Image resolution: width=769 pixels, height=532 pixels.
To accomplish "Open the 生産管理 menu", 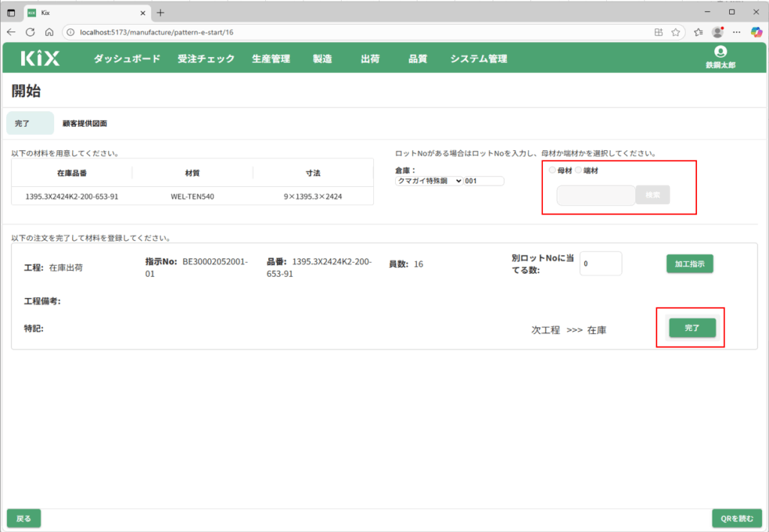I will [x=270, y=59].
